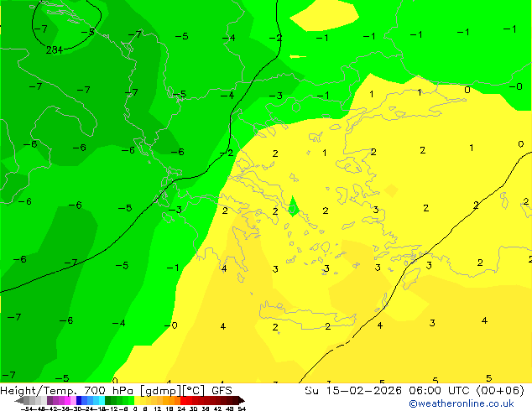
Task: Click the "[gdmp]" unit label
Action: (x=161, y=391)
